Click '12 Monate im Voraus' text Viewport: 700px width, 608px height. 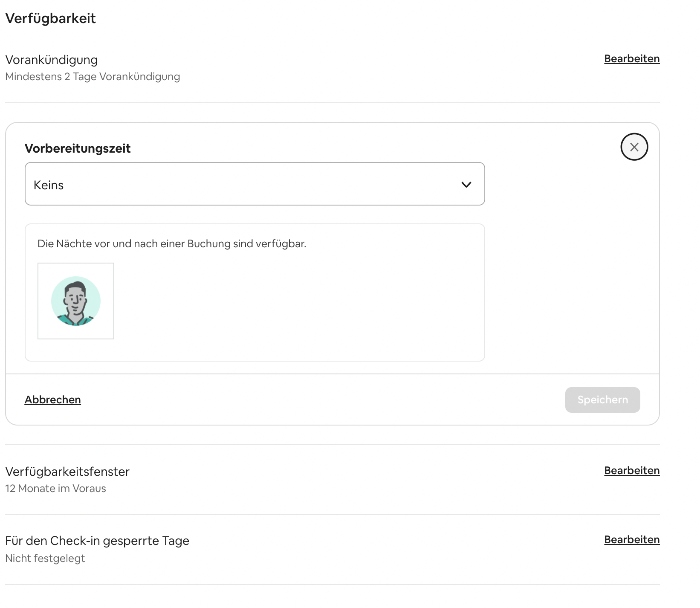[55, 489]
